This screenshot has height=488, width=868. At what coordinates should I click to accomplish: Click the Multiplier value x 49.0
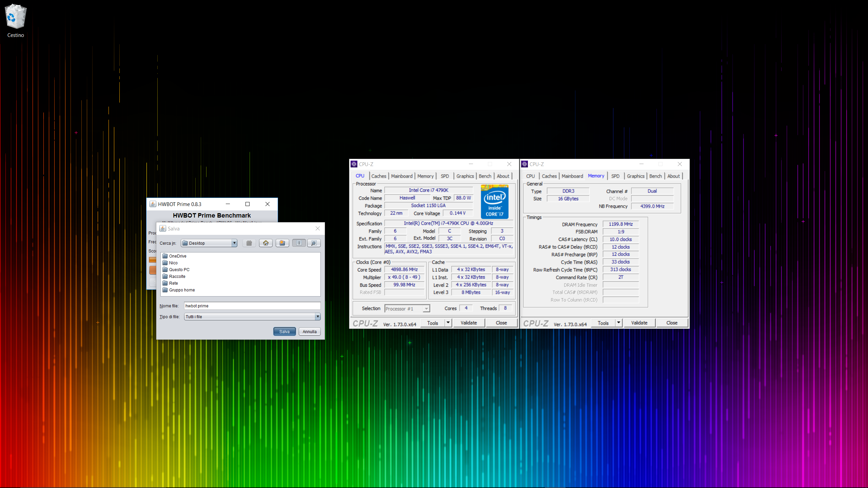(404, 277)
